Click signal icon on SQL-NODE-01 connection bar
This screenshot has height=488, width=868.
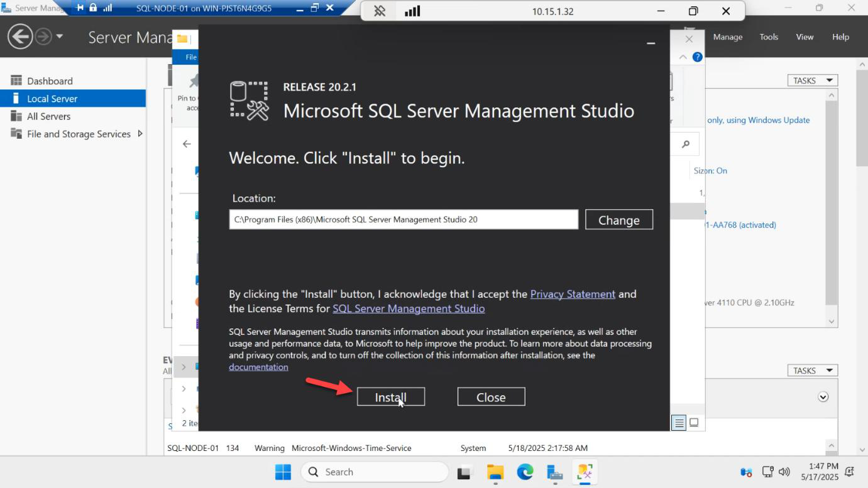pos(107,8)
